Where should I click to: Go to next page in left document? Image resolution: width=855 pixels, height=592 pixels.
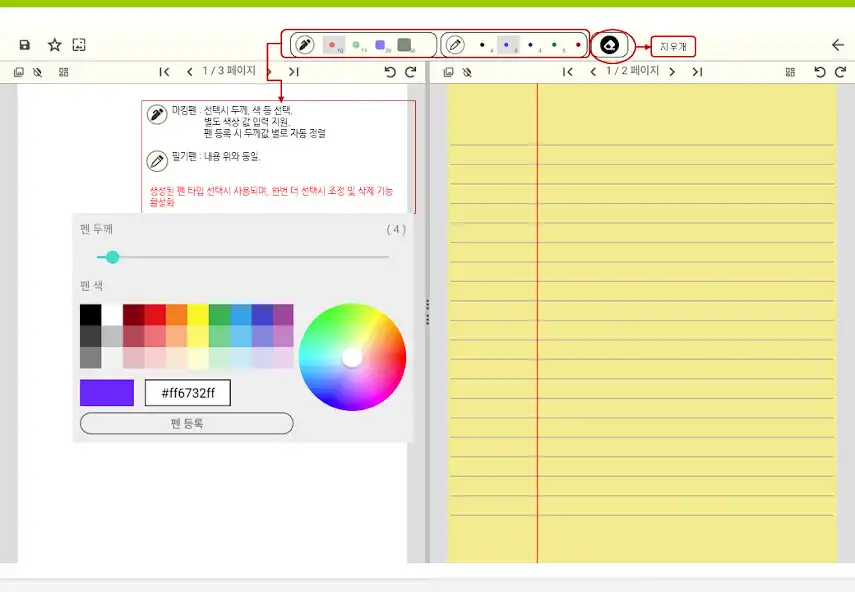pos(268,71)
